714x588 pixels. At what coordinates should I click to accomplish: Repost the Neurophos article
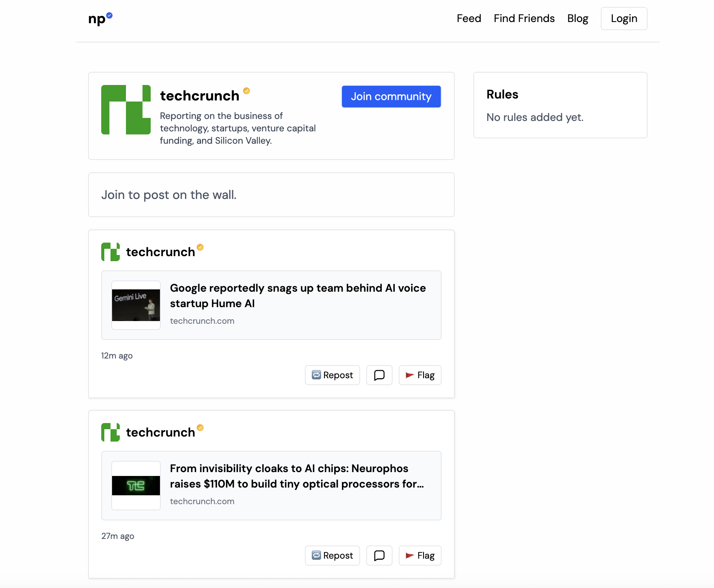point(332,556)
